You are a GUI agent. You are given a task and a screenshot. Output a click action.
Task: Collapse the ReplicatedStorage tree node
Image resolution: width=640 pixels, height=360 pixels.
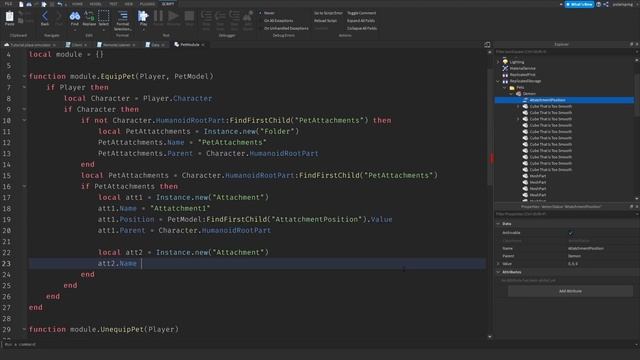click(498, 81)
